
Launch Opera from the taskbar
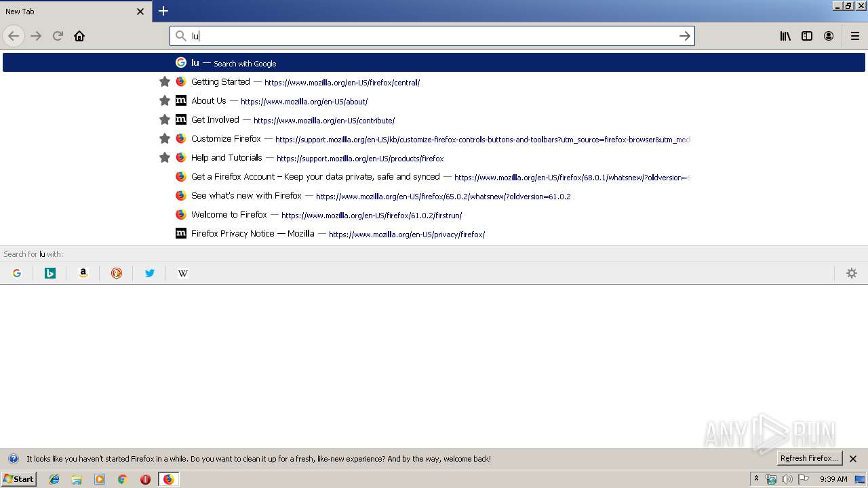pos(145,479)
